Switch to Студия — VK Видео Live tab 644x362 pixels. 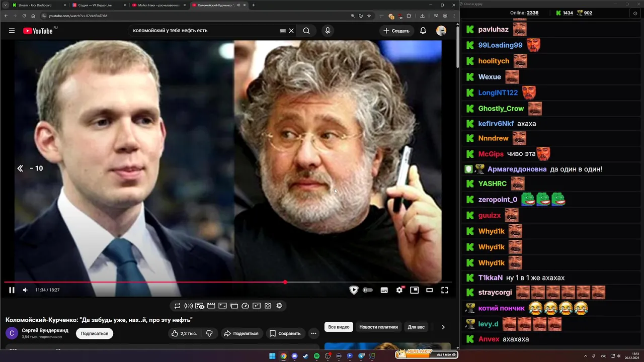click(98, 5)
